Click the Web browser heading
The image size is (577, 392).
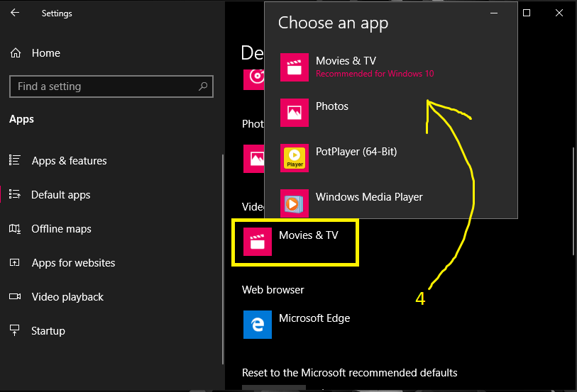[x=273, y=290]
